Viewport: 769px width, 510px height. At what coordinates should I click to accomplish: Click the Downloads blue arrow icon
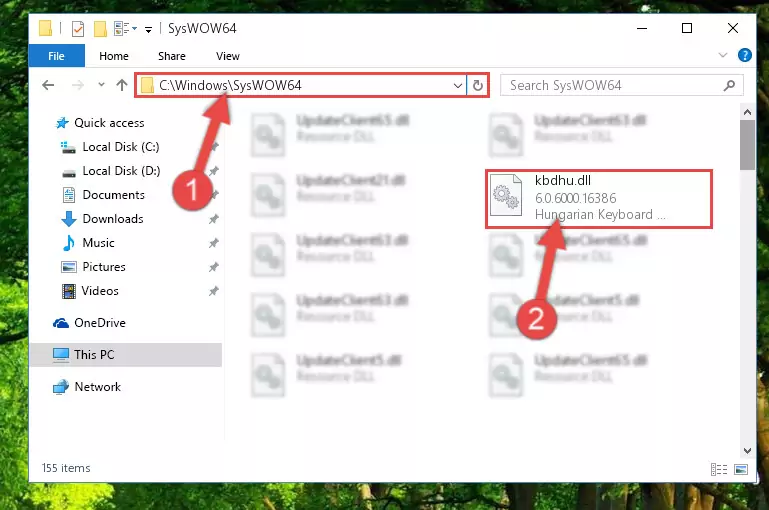(x=69, y=219)
